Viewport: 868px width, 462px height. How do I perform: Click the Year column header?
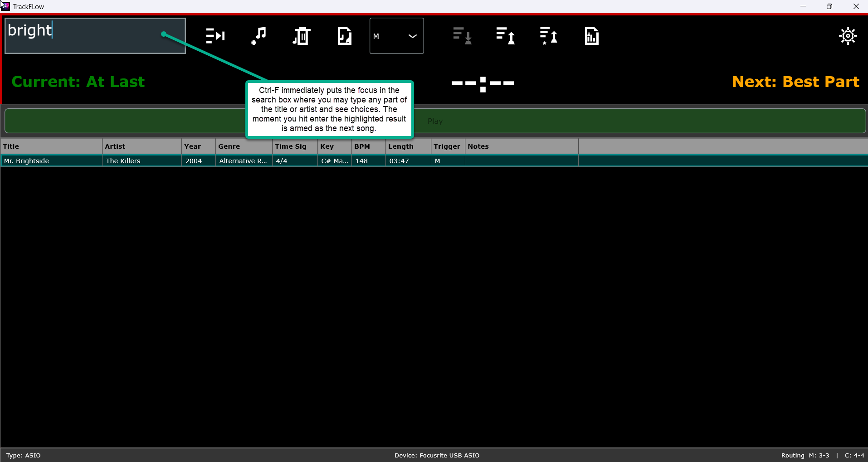[198, 146]
